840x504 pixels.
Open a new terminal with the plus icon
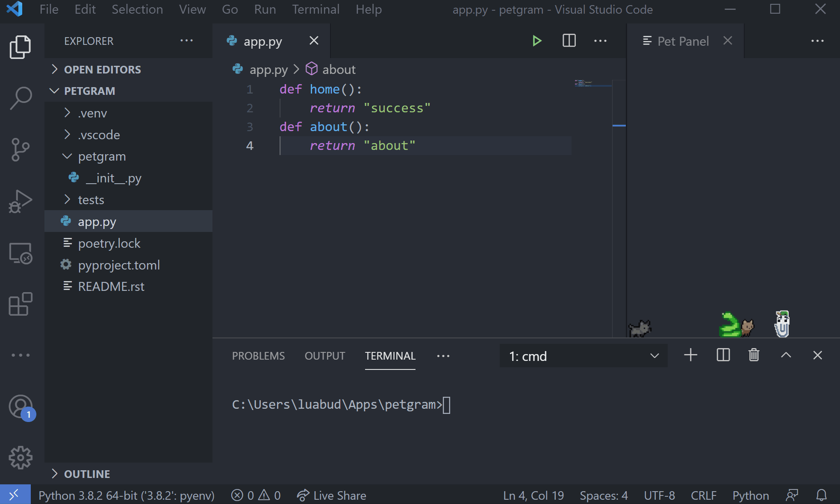tap(690, 355)
